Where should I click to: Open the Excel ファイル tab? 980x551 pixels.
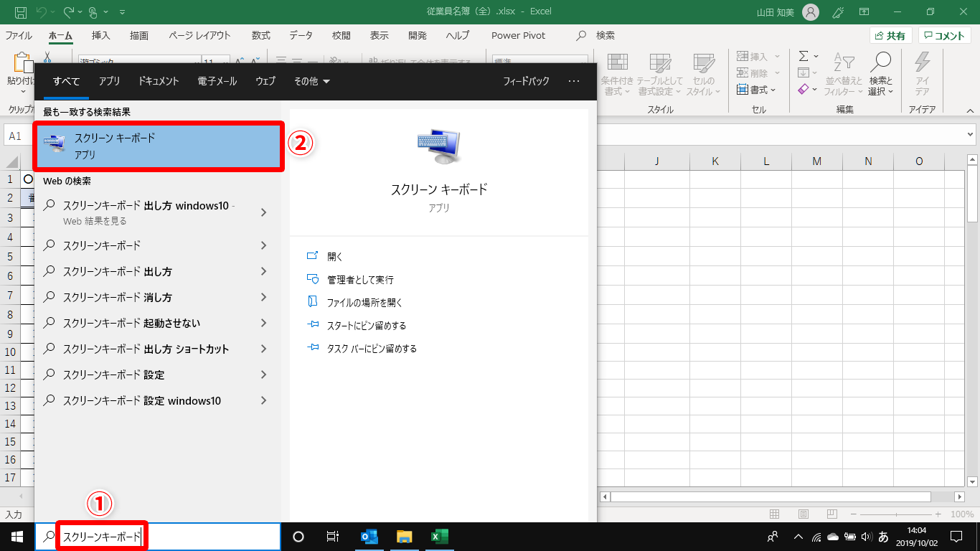(x=19, y=35)
